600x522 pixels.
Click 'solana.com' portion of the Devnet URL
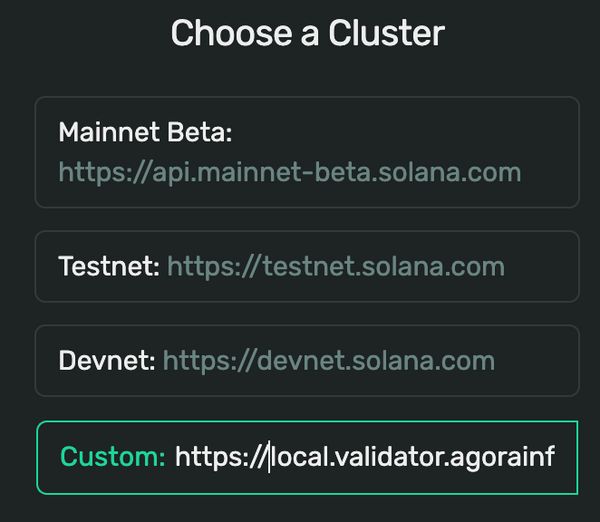[x=423, y=361]
